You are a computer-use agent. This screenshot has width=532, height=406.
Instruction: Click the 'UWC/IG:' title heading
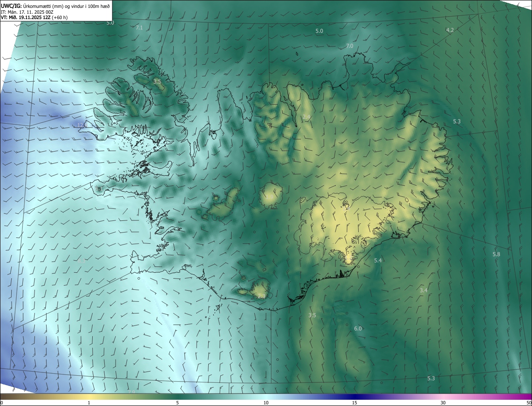click(11, 6)
